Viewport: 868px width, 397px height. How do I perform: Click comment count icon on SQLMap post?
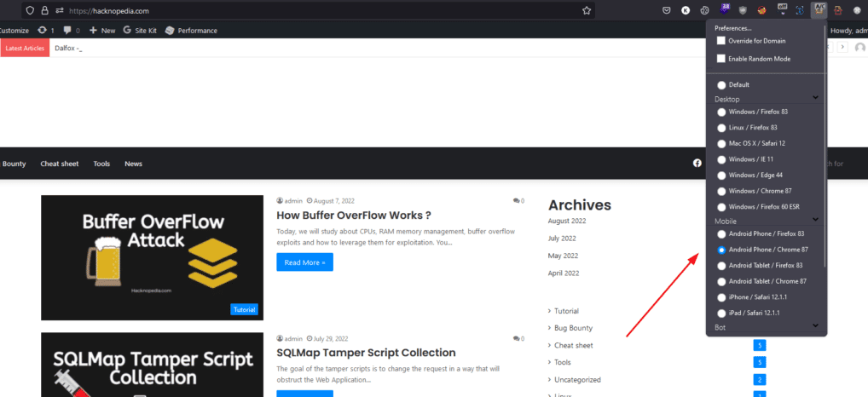pyautogui.click(x=518, y=338)
